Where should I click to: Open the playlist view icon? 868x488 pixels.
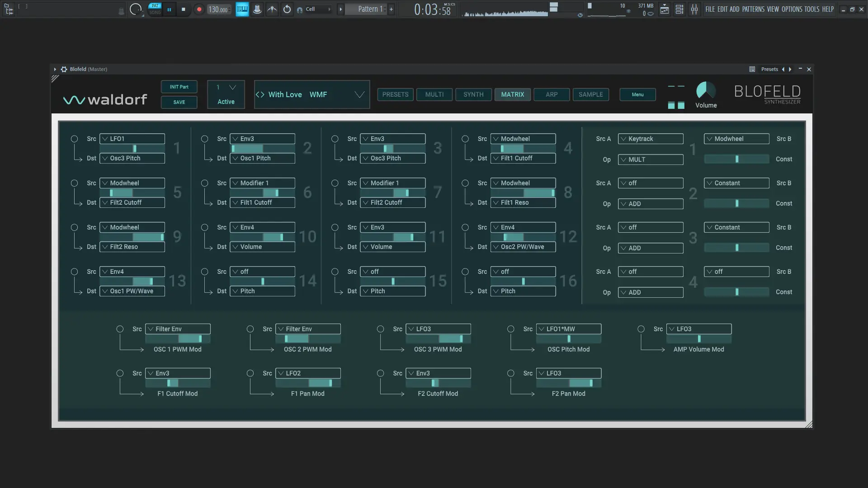coord(664,9)
